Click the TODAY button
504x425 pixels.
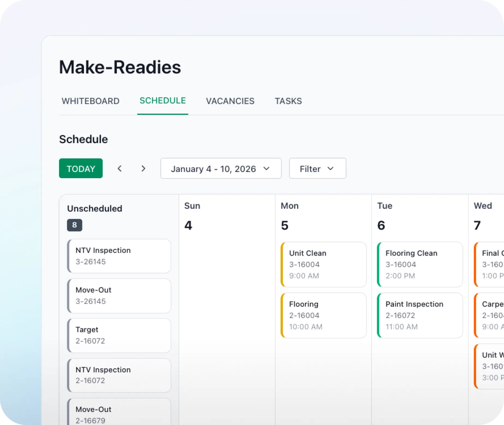pos(81,168)
